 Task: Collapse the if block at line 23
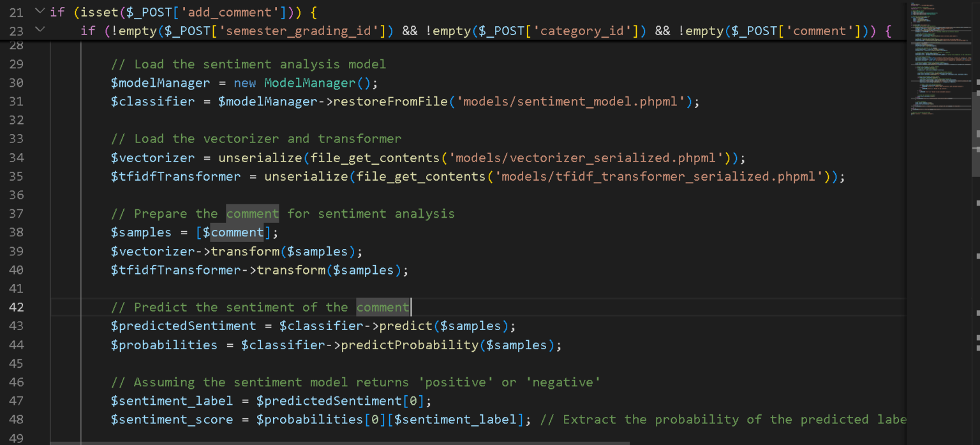[40, 30]
